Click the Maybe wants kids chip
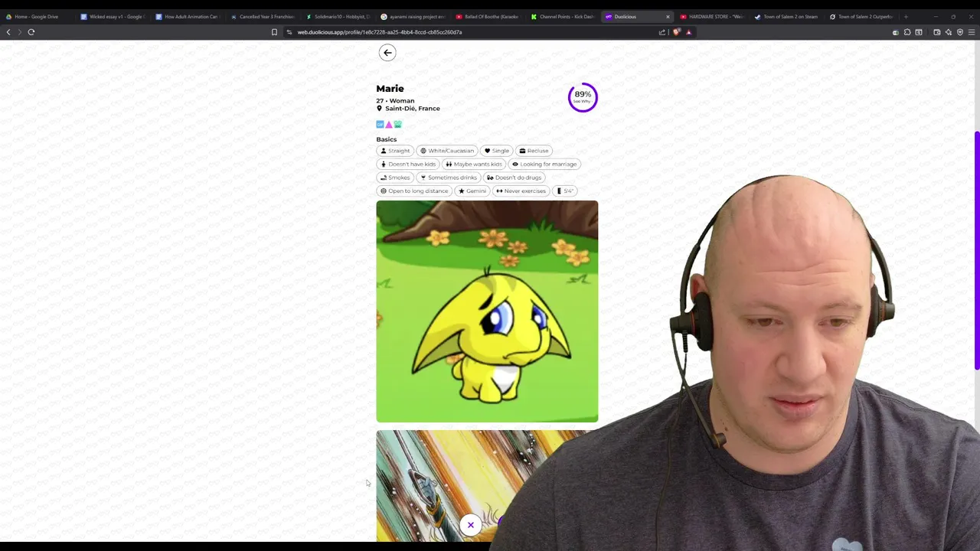980x551 pixels. [x=474, y=164]
